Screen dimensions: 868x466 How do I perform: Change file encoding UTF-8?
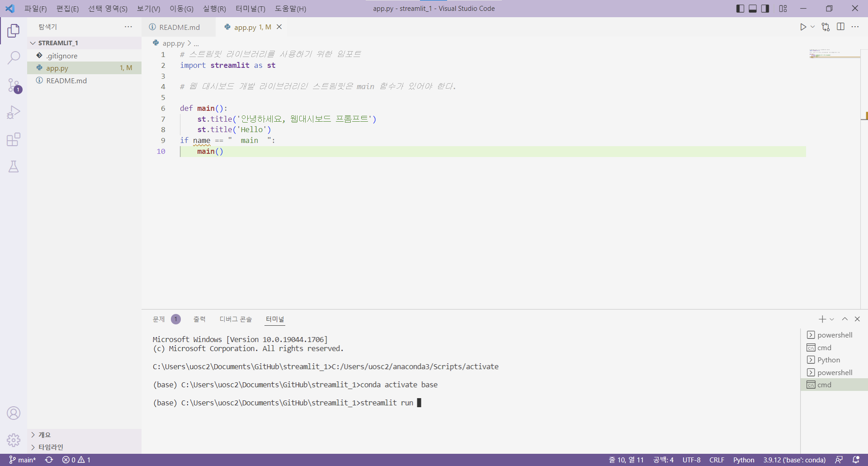pos(692,460)
